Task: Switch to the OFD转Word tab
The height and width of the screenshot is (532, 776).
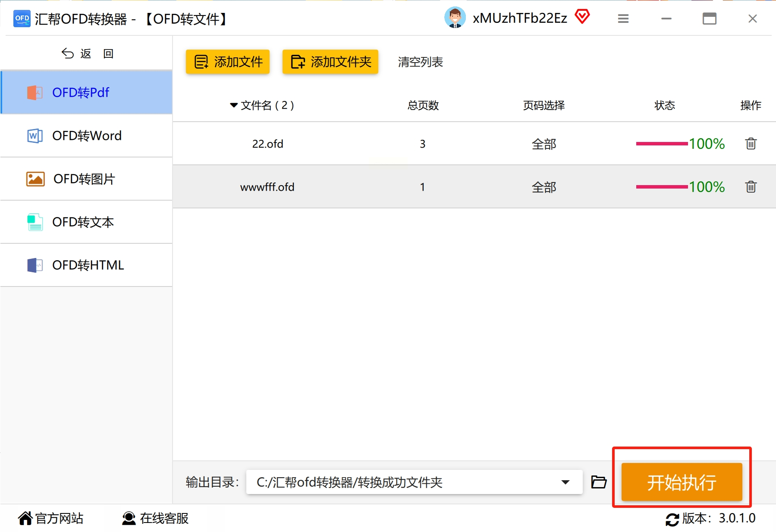Action: [86, 135]
